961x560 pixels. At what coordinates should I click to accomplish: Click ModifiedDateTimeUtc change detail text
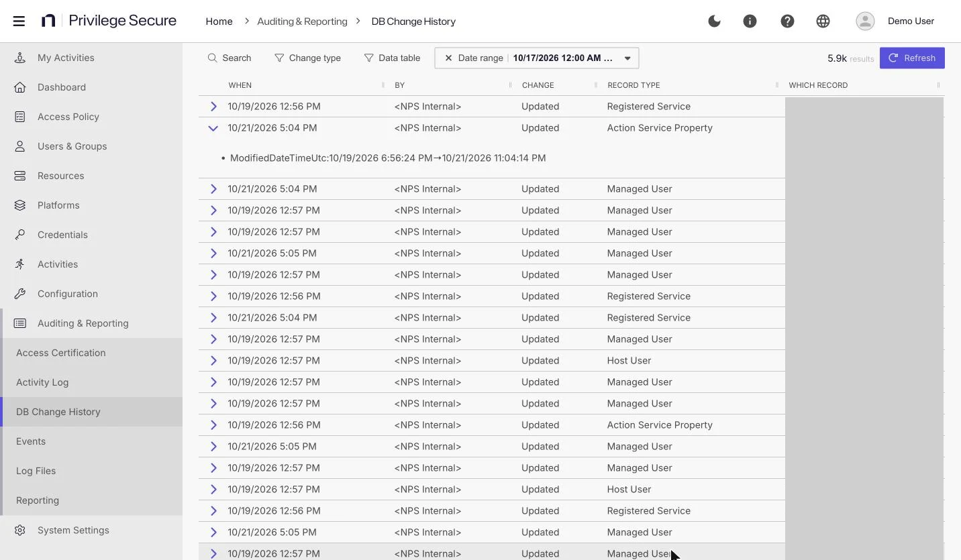(x=388, y=158)
